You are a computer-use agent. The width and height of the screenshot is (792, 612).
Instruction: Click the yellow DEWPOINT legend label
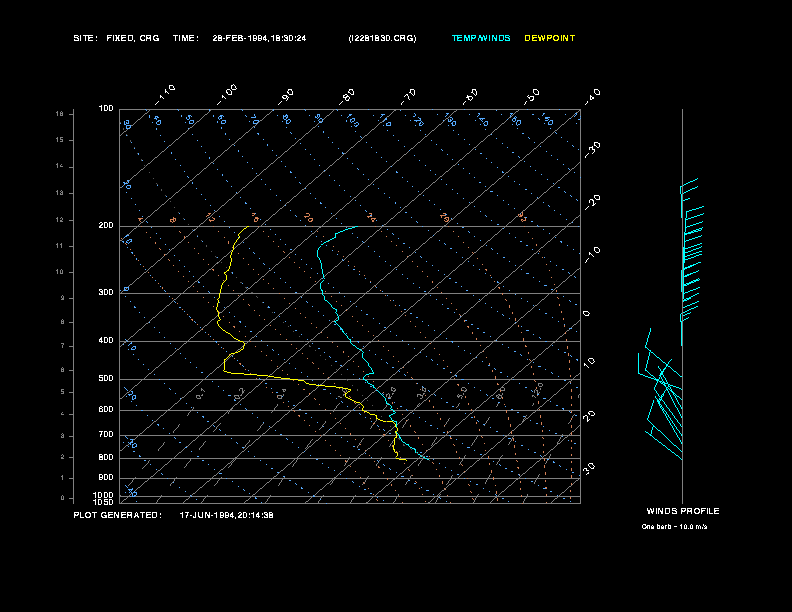[550, 38]
